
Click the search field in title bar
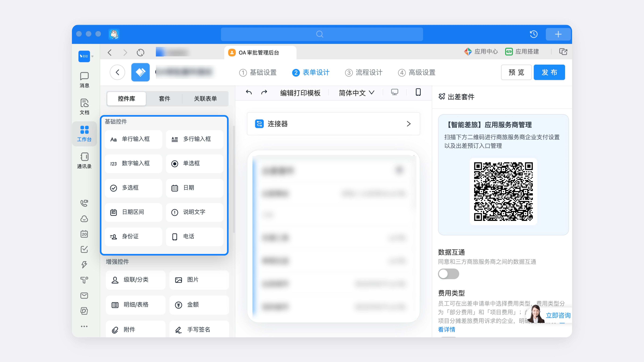pos(322,34)
